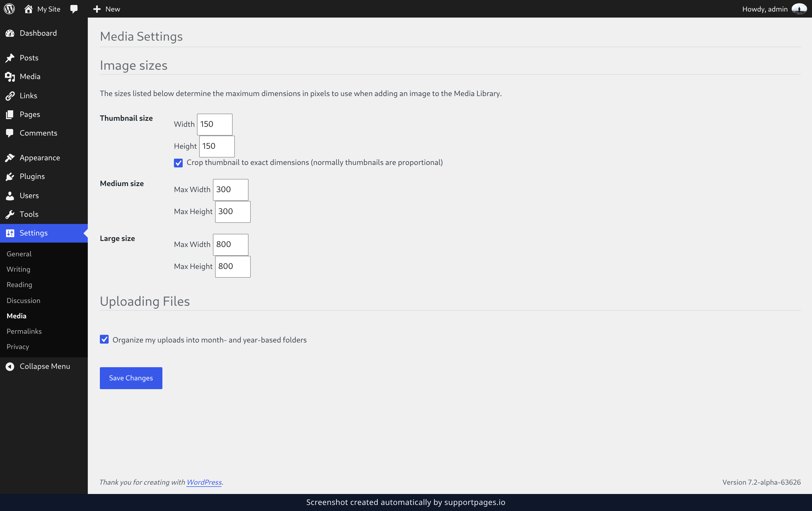Screen dimensions: 812x511
Task: Open the comments bubble in admin bar
Action: pyautogui.click(x=74, y=9)
